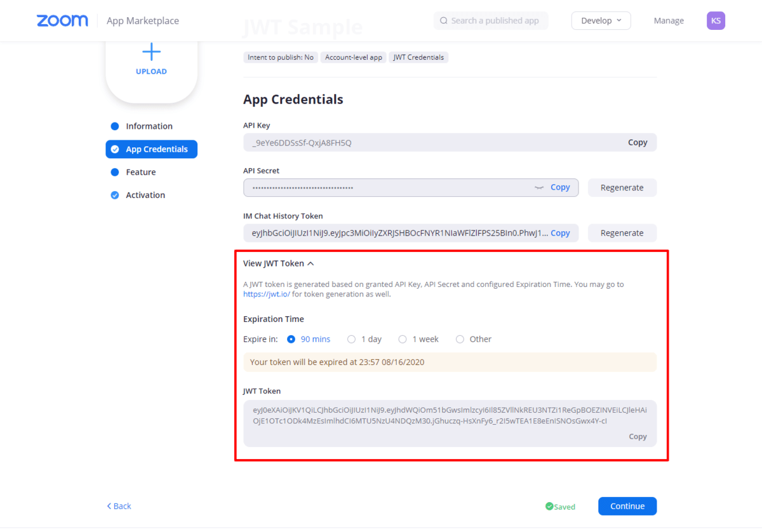762x532 pixels.
Task: Open the KS user avatar
Action: click(716, 21)
